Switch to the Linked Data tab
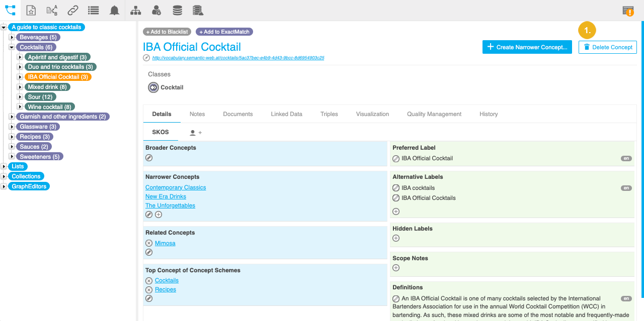The image size is (644, 321). [x=287, y=114]
